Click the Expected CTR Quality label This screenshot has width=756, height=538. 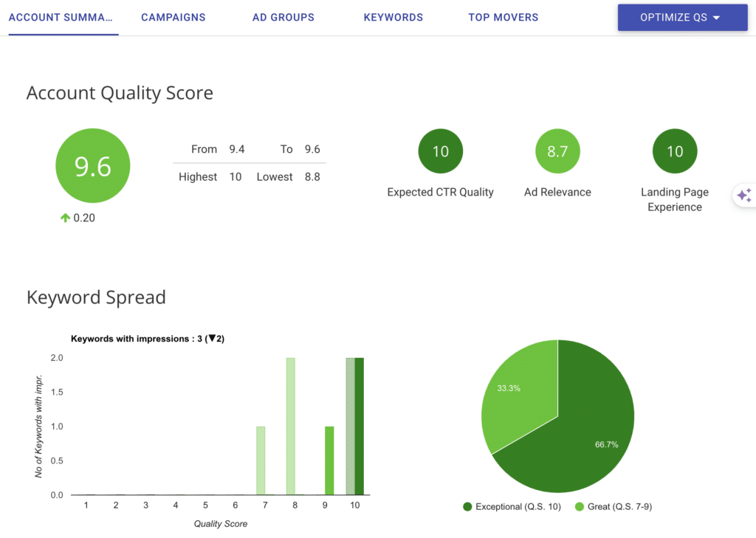point(440,193)
